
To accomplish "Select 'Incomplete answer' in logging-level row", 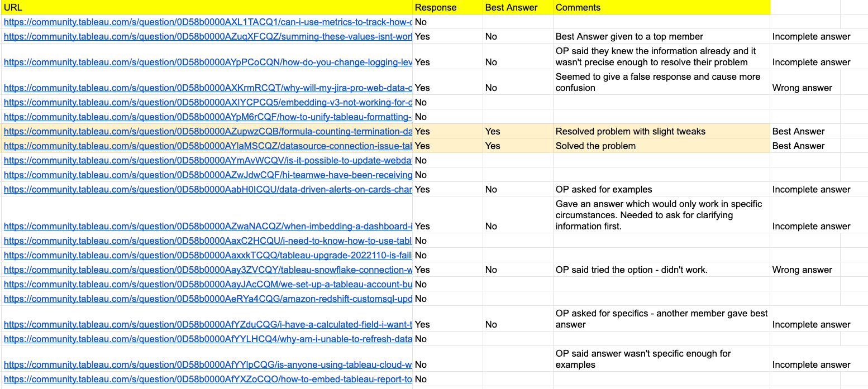I will [x=811, y=63].
